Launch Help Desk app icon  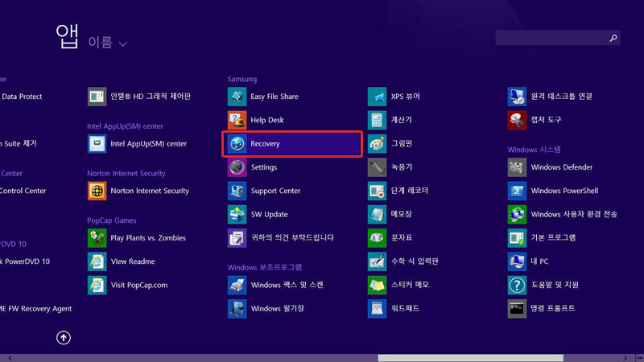pyautogui.click(x=237, y=120)
